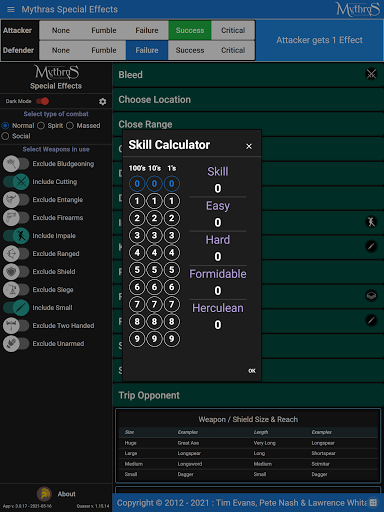Screen dimensions: 384x512
Task: Confirm Skill Calculator with OK
Action: 252,371
